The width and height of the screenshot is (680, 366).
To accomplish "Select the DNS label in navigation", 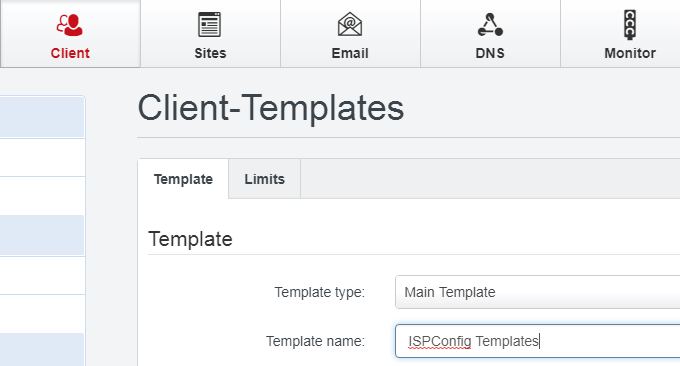I will (x=490, y=53).
